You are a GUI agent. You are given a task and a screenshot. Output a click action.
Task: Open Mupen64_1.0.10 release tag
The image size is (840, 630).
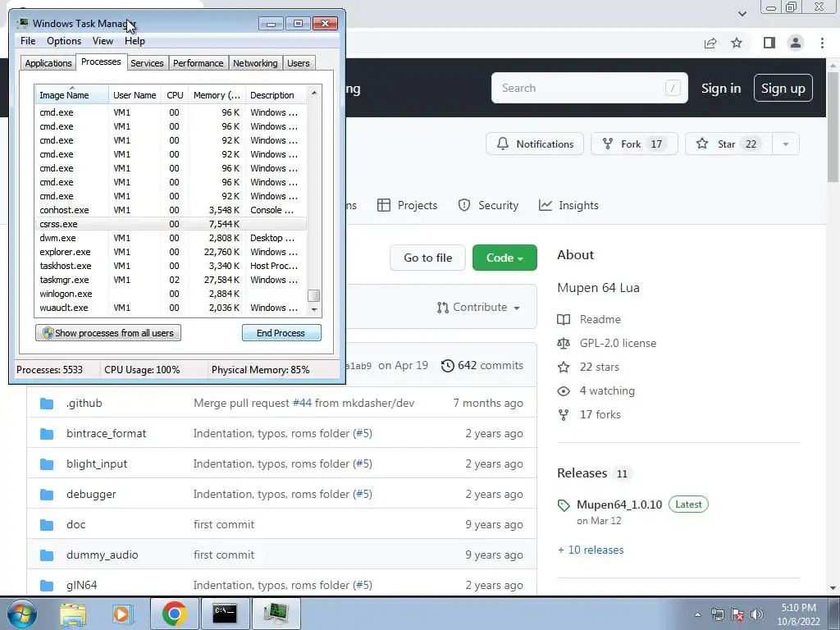tap(619, 504)
